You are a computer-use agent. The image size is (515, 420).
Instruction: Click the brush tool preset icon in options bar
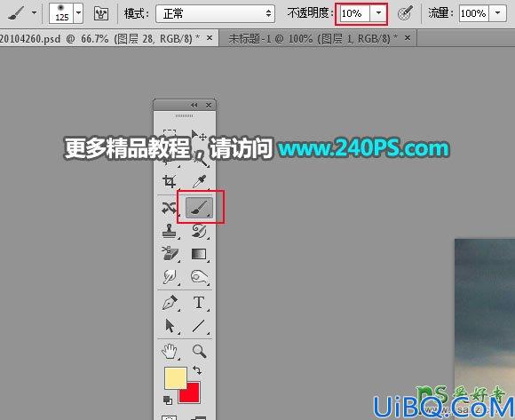pyautogui.click(x=16, y=13)
